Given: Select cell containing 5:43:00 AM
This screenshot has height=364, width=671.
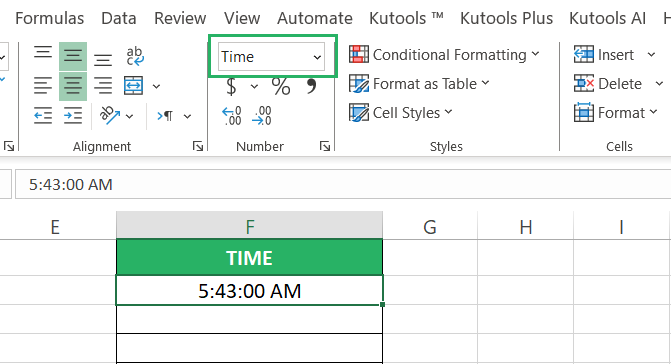Looking at the screenshot, I should (249, 291).
